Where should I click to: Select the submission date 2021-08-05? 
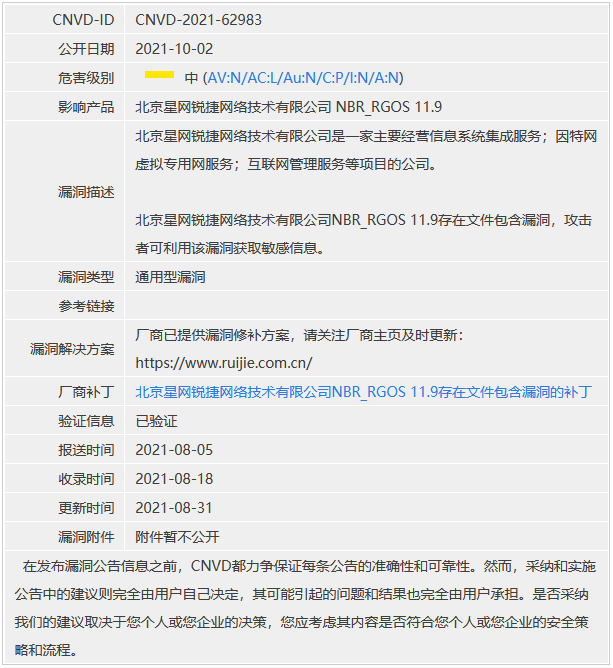tap(174, 450)
